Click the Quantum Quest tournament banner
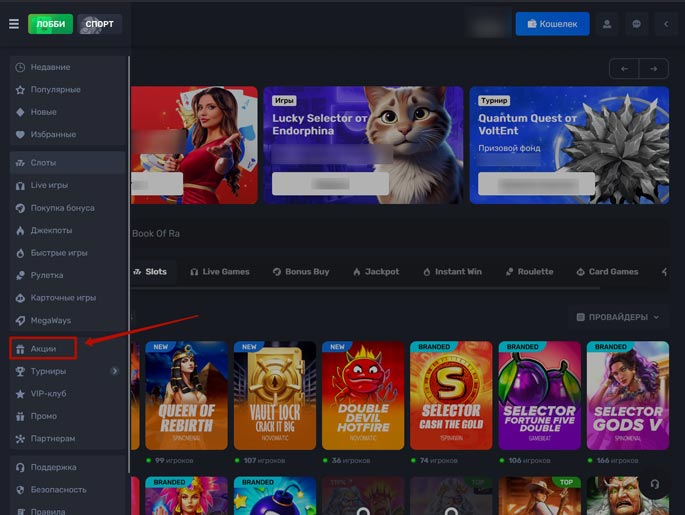This screenshot has height=515, width=685. pyautogui.click(x=569, y=145)
